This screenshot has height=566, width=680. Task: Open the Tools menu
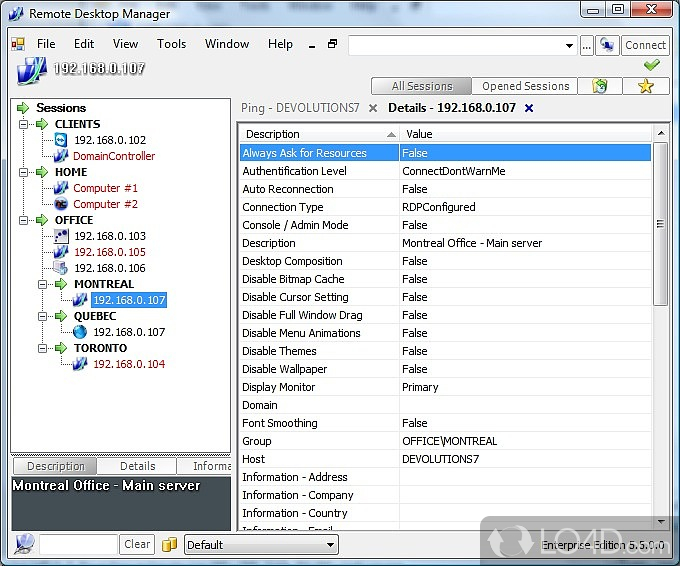point(171,44)
